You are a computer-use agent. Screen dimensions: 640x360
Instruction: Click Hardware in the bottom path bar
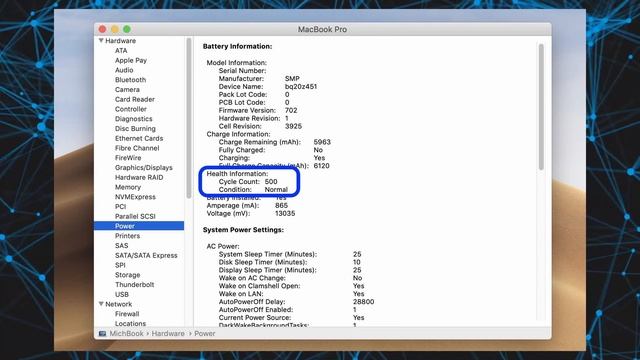[168, 333]
